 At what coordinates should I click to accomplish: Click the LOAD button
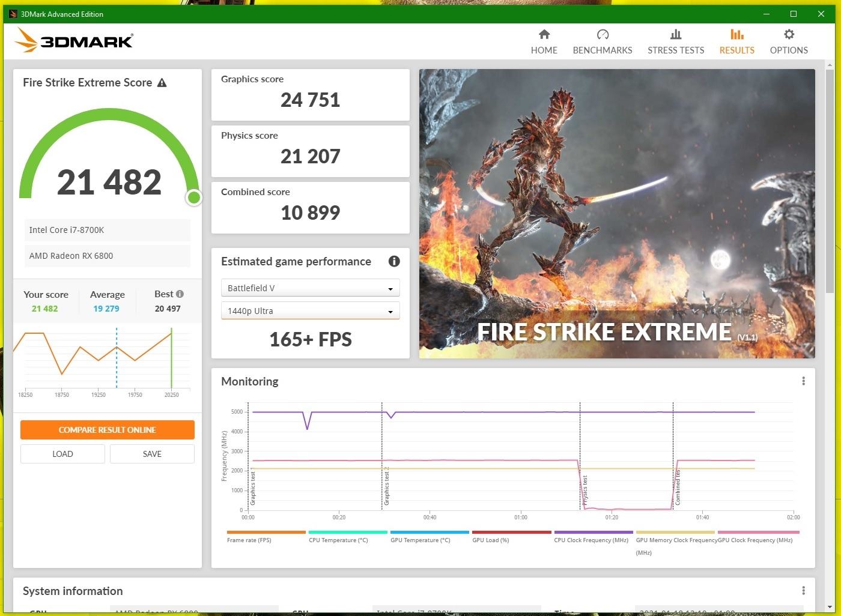[62, 454]
